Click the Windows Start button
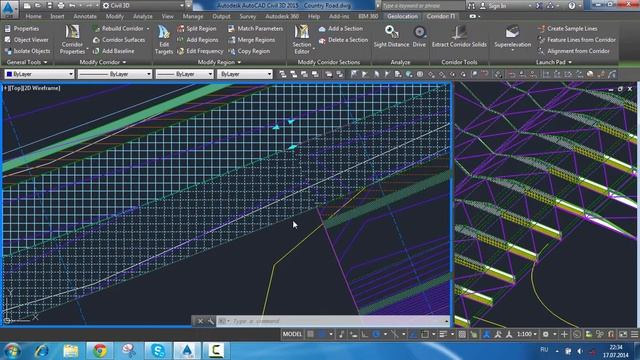The height and width of the screenshot is (360, 640). point(12,351)
